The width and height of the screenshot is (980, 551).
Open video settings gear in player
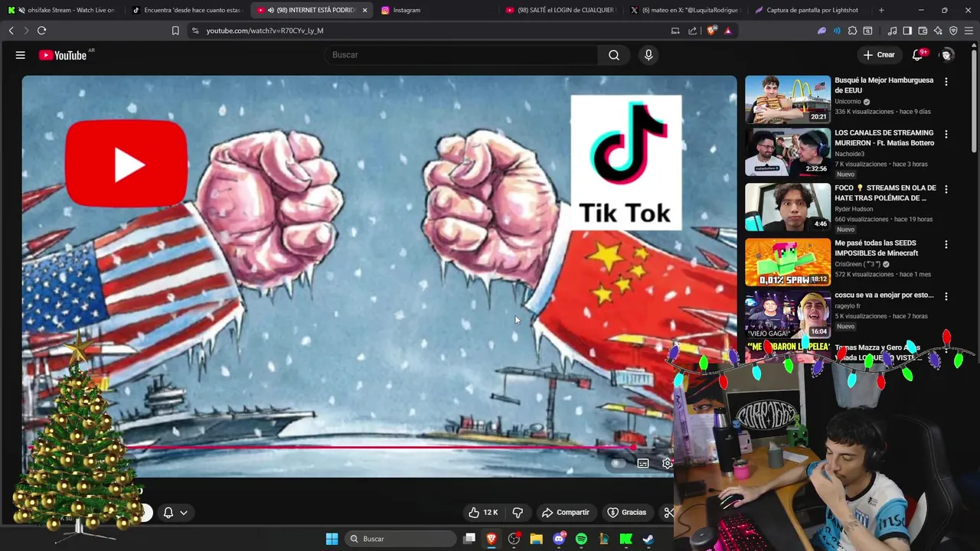[667, 463]
